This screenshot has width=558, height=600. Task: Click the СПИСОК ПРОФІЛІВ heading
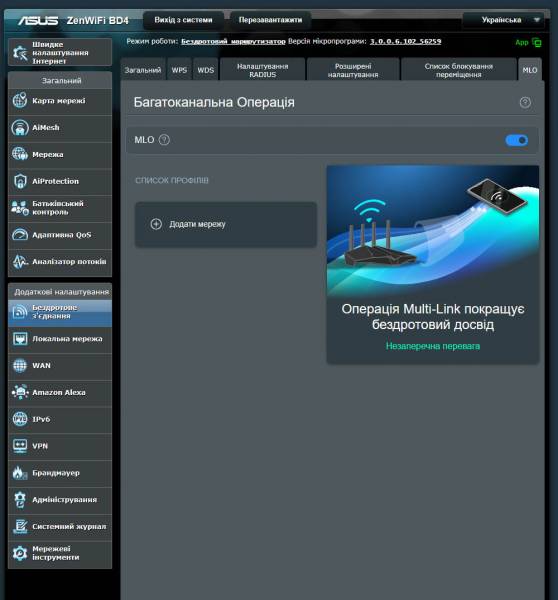pyautogui.click(x=172, y=180)
